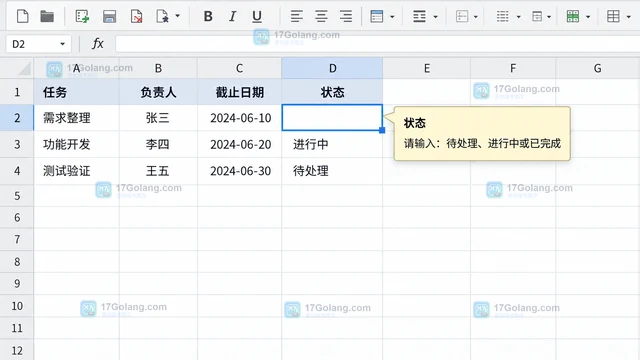Click the cell 李四

coord(158,144)
